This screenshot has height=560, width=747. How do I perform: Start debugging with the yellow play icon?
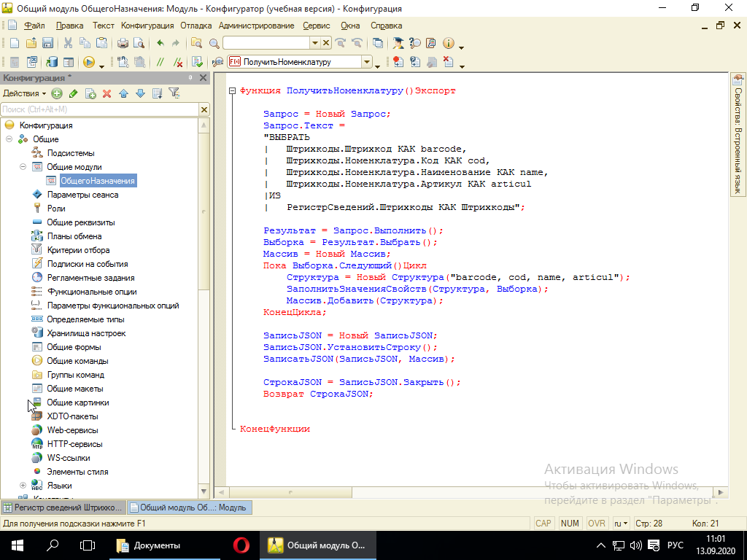click(x=88, y=62)
